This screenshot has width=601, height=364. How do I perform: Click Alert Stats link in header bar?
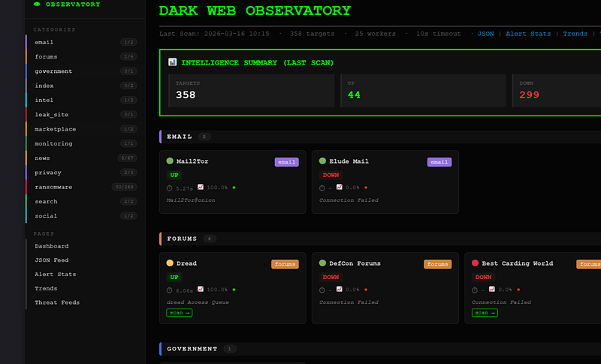pos(528,34)
